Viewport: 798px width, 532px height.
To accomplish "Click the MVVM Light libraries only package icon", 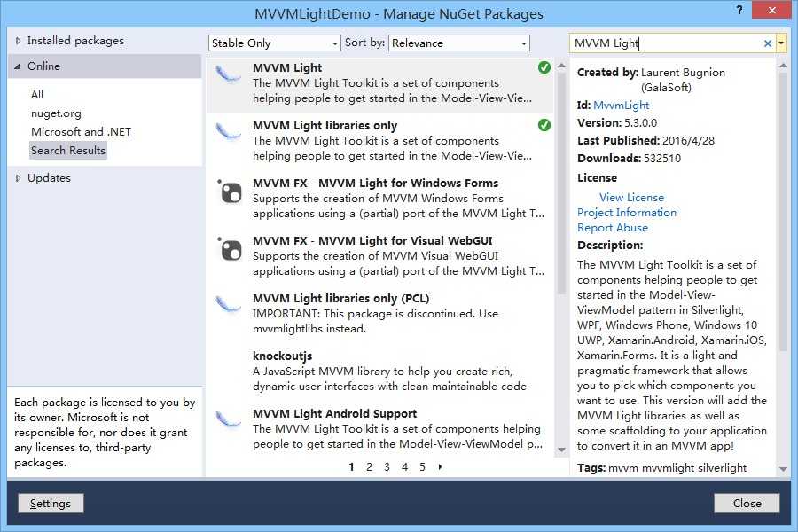I will click(x=228, y=132).
